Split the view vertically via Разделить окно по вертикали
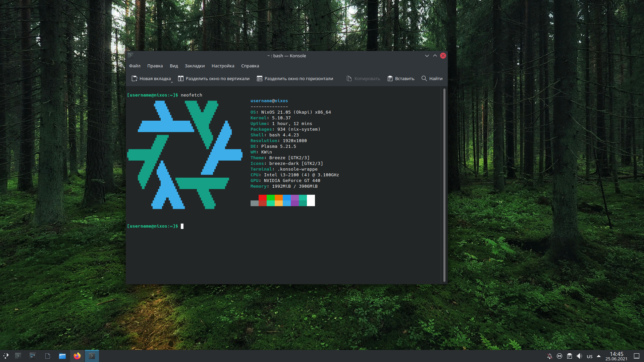 click(x=214, y=78)
